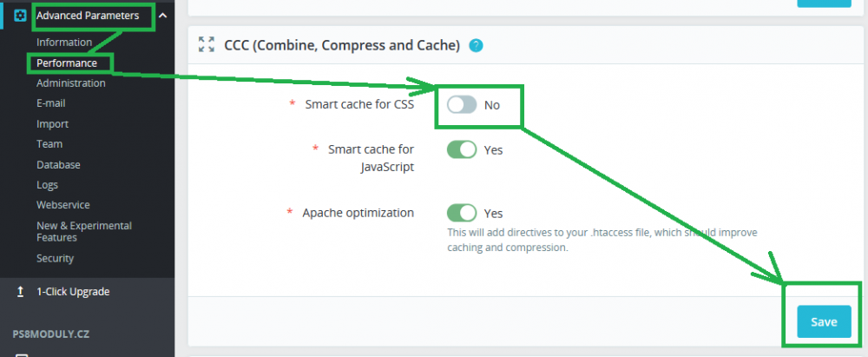Toggle Smart cache for CSS switch
This screenshot has height=357, width=868.
(462, 104)
